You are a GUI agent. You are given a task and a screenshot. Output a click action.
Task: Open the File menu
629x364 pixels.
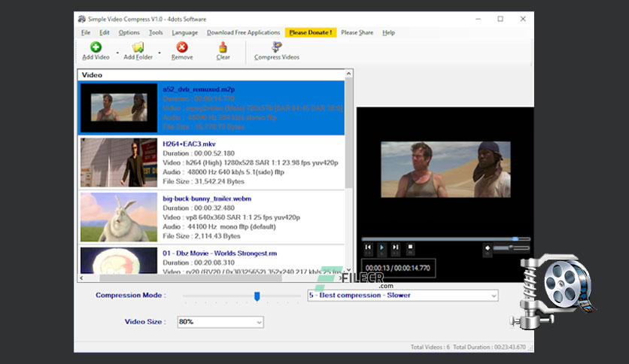coord(86,32)
